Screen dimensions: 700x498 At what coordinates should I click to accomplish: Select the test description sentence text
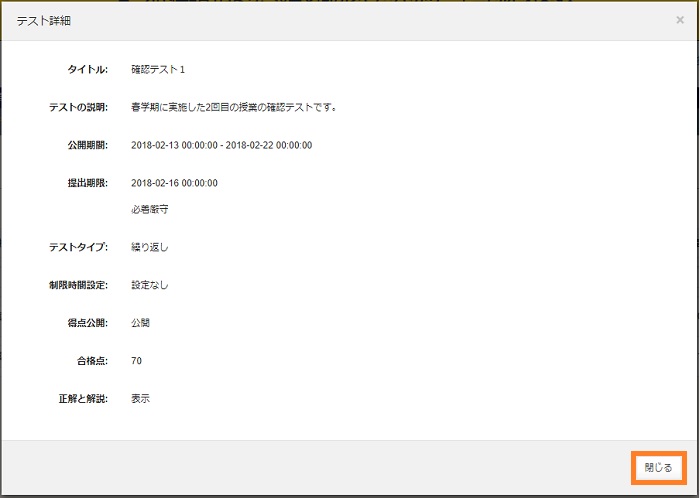(233, 107)
